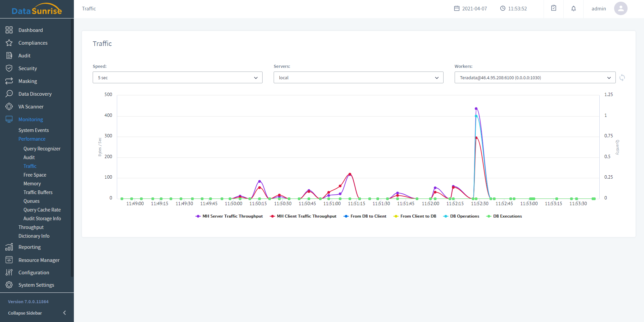Click the Compliances star icon

tap(9, 43)
